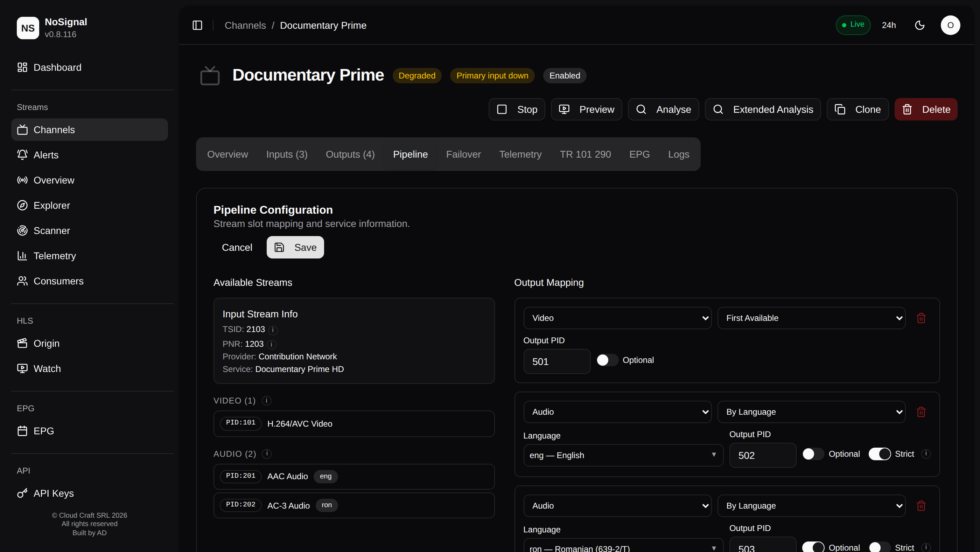Show info for AUDIO (2) section
Screen dimensions: 980x552
tap(267, 453)
